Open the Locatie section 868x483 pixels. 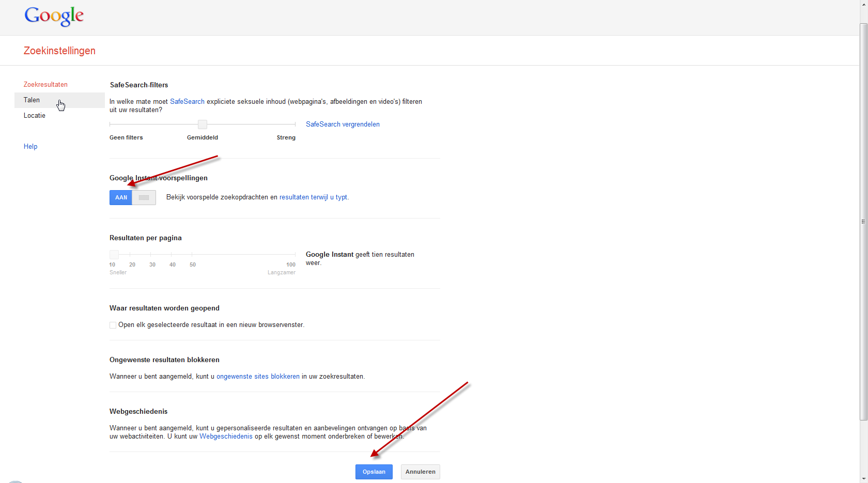[35, 115]
